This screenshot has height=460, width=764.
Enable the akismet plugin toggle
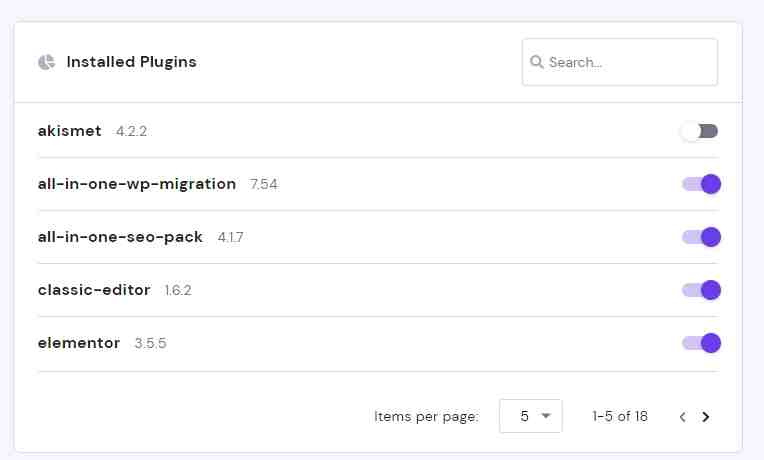[700, 131]
